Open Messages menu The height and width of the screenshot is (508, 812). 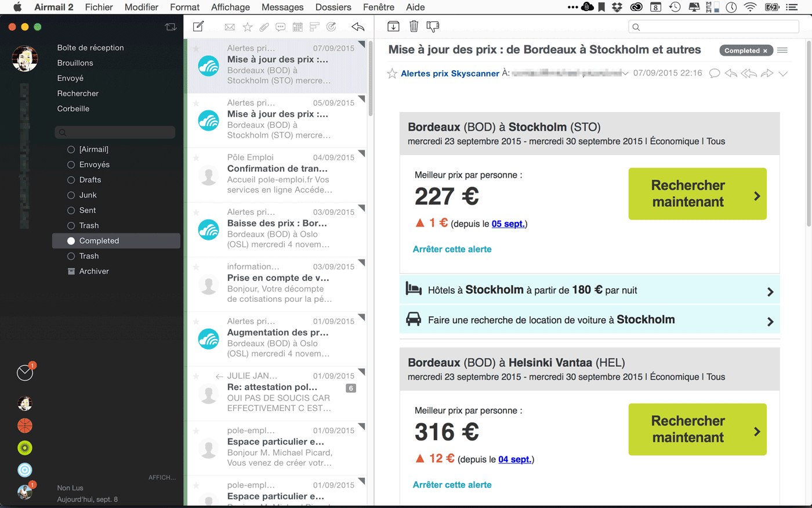click(x=282, y=7)
